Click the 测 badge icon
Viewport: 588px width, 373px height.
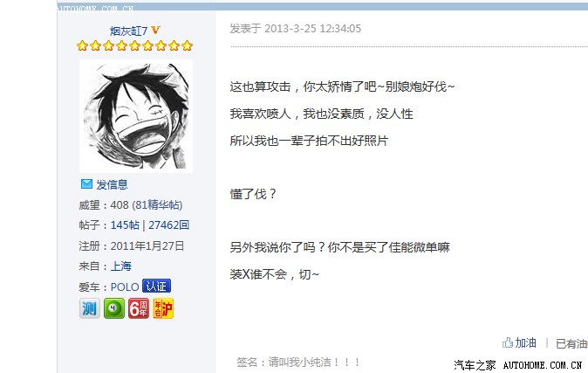pyautogui.click(x=90, y=308)
